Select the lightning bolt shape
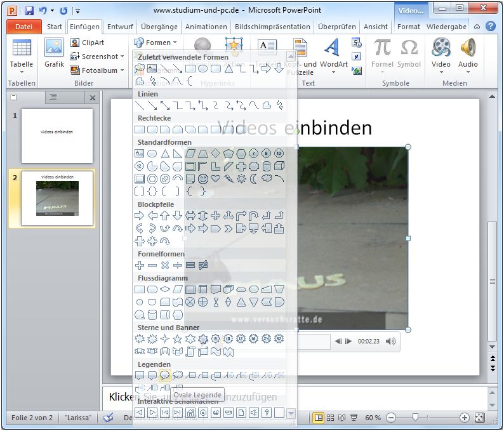The height and width of the screenshot is (431, 504). pyautogui.click(x=229, y=179)
